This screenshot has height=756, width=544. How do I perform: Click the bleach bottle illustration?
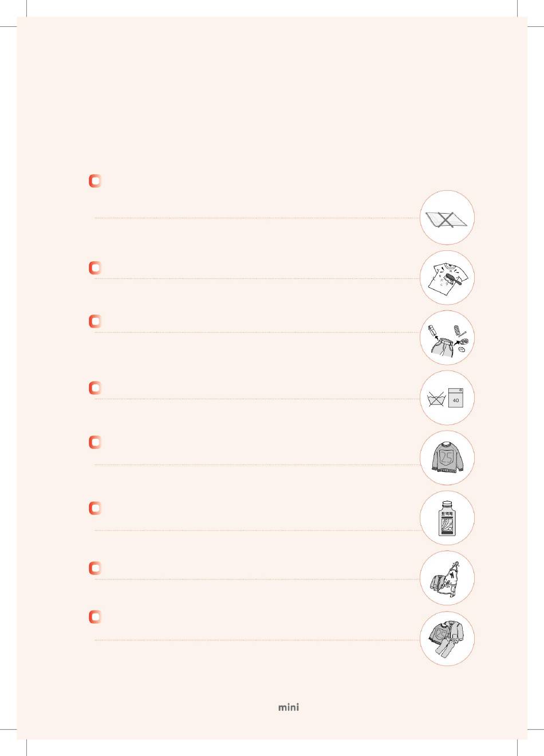[x=447, y=518]
